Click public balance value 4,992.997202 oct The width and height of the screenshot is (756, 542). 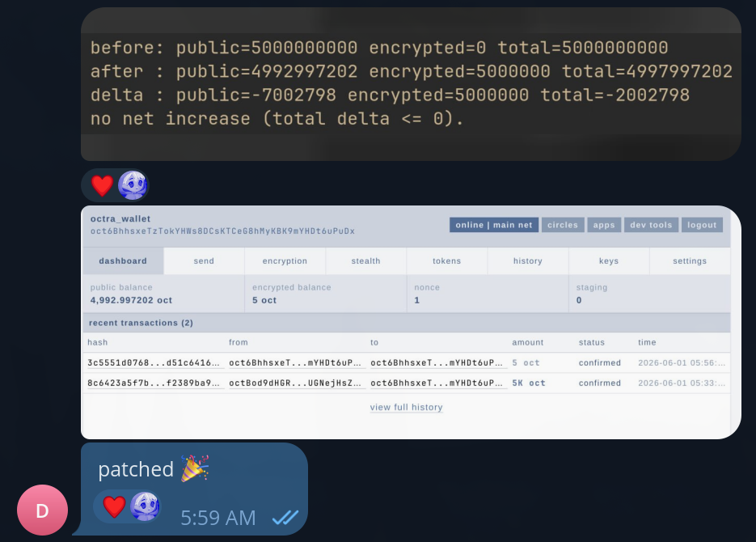(x=131, y=300)
